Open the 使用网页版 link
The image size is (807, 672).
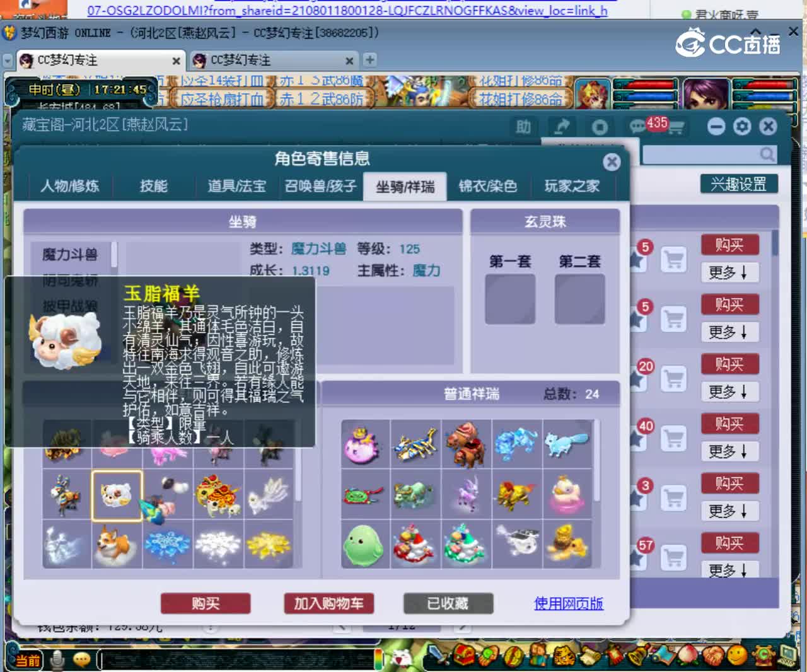tap(569, 603)
